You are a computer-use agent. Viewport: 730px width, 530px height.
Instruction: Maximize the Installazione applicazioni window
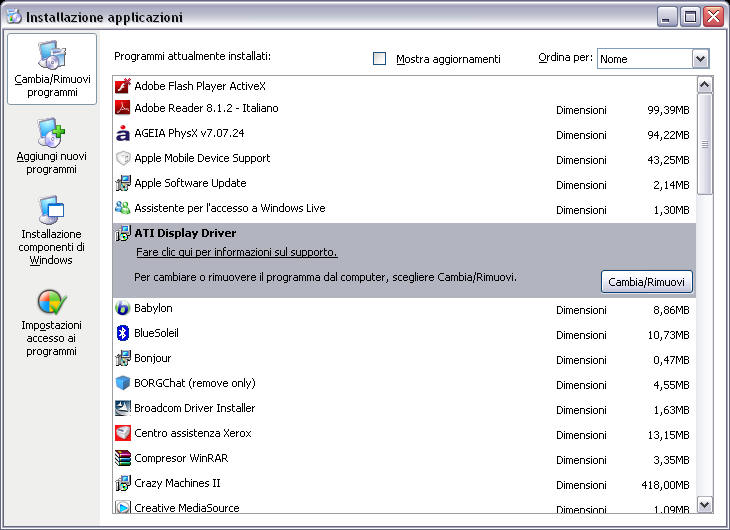pos(690,17)
